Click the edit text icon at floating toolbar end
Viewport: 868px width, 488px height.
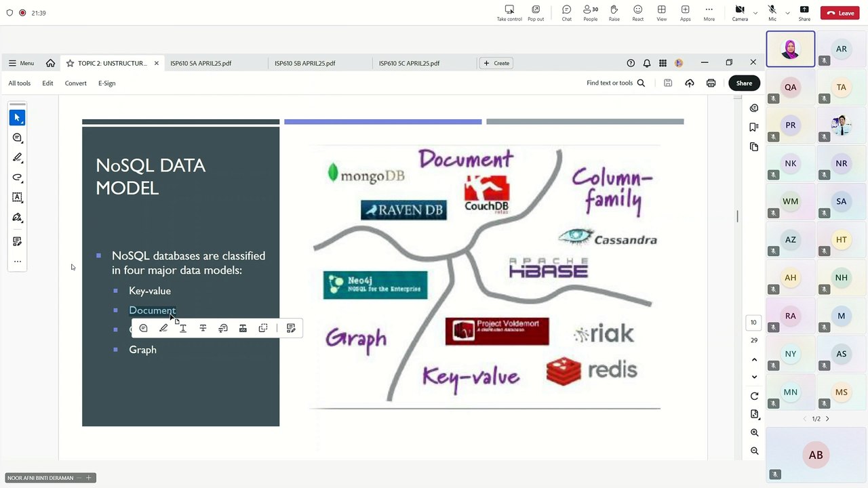pyautogui.click(x=291, y=328)
